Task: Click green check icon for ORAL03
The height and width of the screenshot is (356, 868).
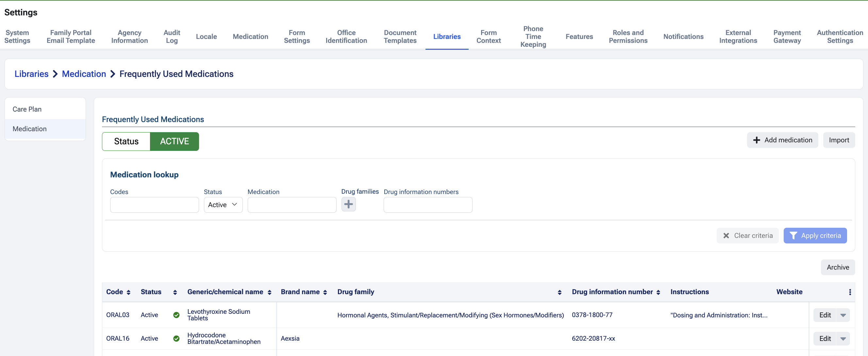Action: (176, 315)
